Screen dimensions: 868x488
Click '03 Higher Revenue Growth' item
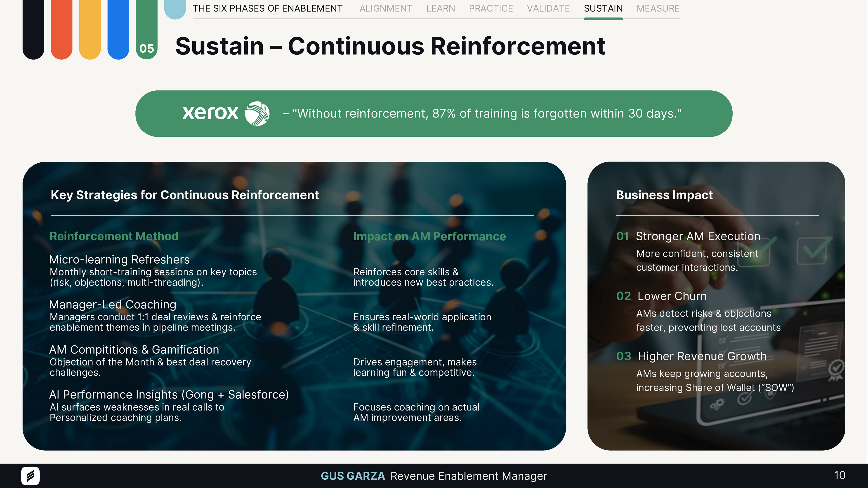tap(691, 356)
